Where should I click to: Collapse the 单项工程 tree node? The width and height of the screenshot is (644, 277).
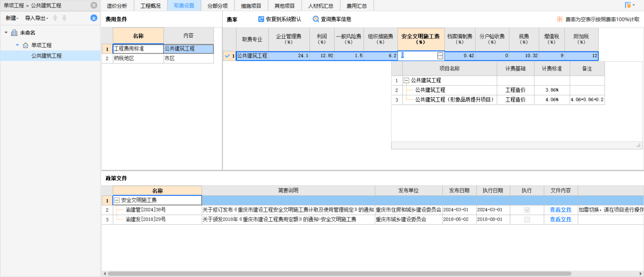coord(17,45)
